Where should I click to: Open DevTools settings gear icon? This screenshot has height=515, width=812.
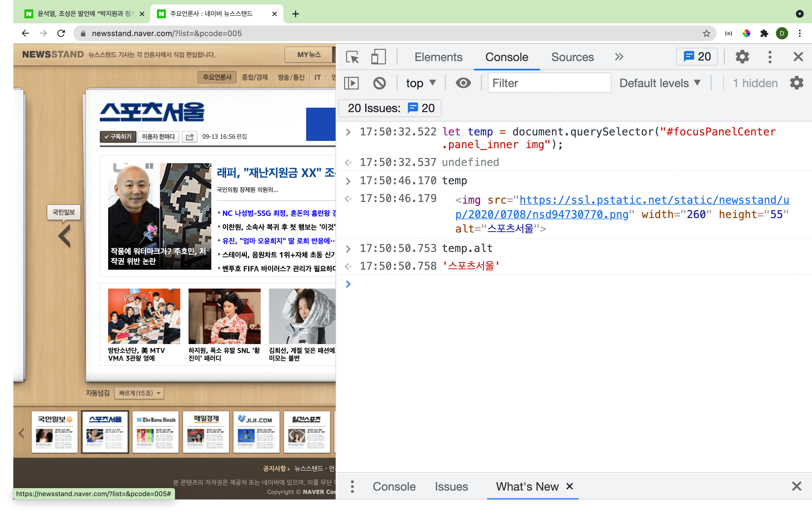tap(742, 56)
